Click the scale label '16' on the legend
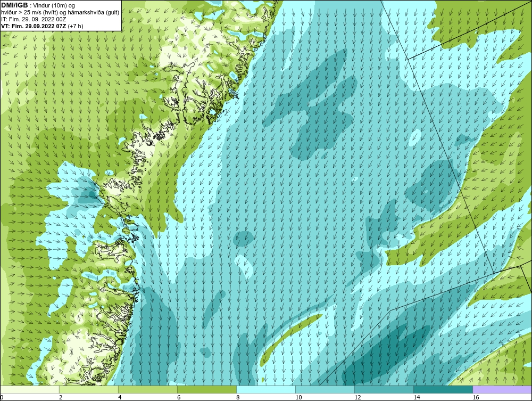Image resolution: width=532 pixels, height=401 pixels. tap(476, 398)
